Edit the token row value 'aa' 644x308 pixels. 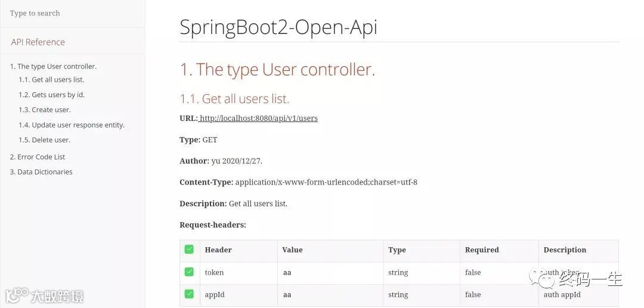[287, 273]
